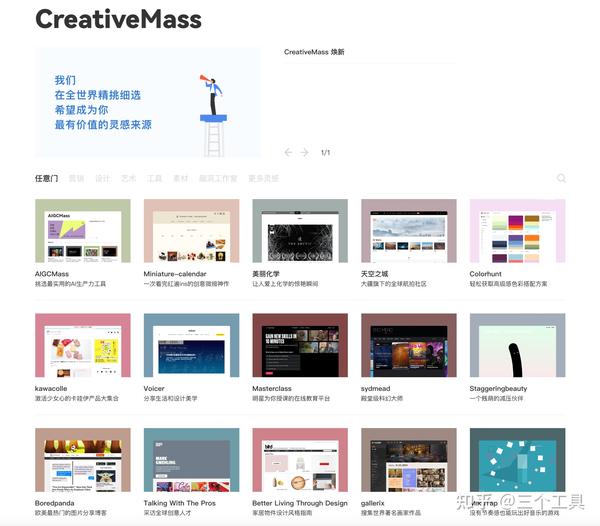Open the 工具 tab
The image size is (600, 526).
click(x=154, y=178)
